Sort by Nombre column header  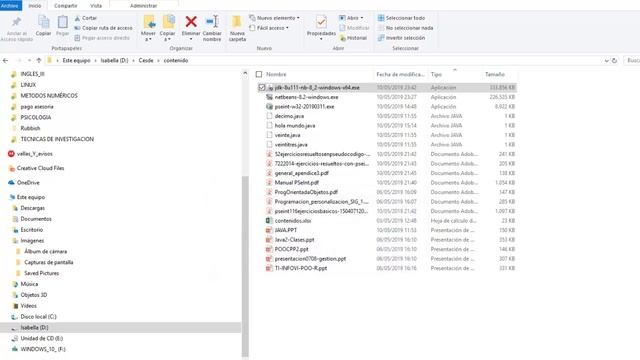click(x=276, y=74)
